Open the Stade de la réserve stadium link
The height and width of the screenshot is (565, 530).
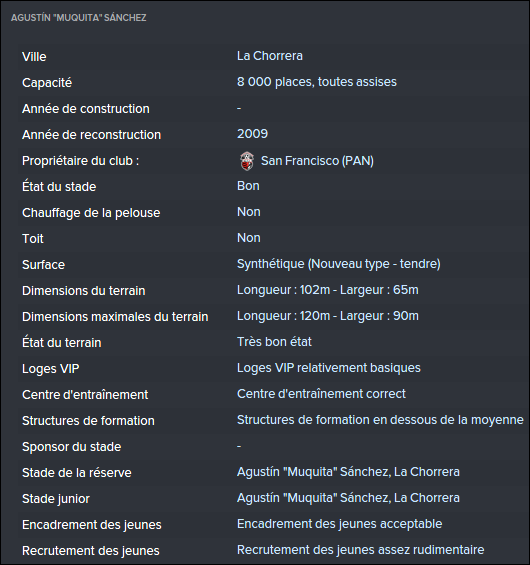[x=348, y=472]
